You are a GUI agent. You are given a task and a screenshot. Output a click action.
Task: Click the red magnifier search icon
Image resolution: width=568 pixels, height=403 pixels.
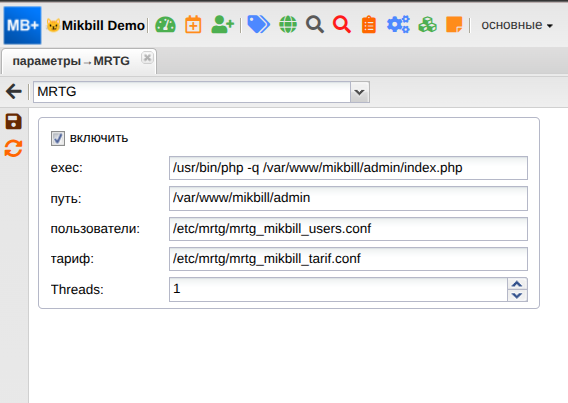click(x=342, y=25)
